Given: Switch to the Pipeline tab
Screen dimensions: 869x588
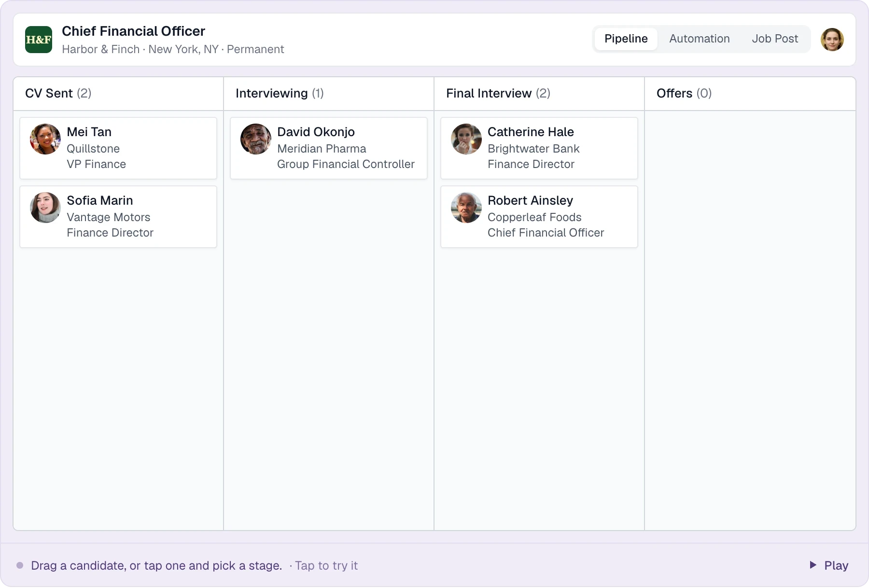Looking at the screenshot, I should [x=626, y=39].
